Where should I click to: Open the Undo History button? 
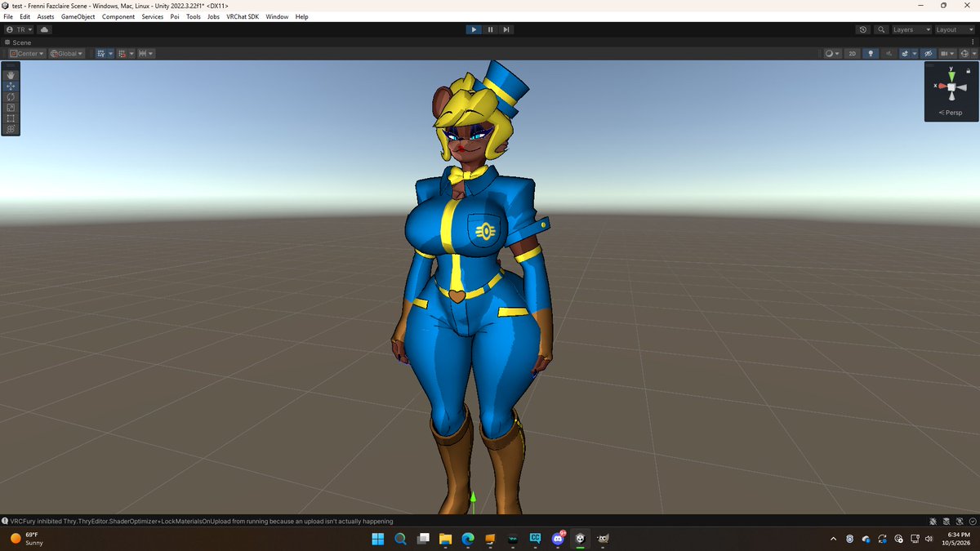(x=863, y=29)
